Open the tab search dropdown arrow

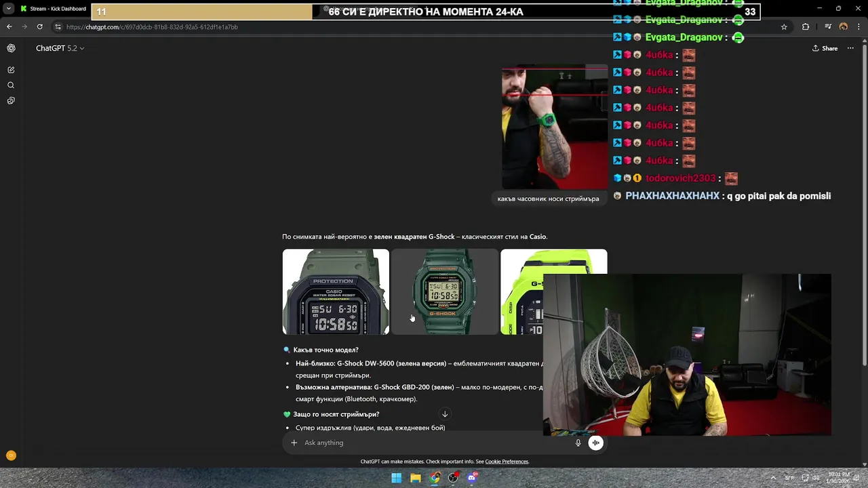[x=8, y=9]
